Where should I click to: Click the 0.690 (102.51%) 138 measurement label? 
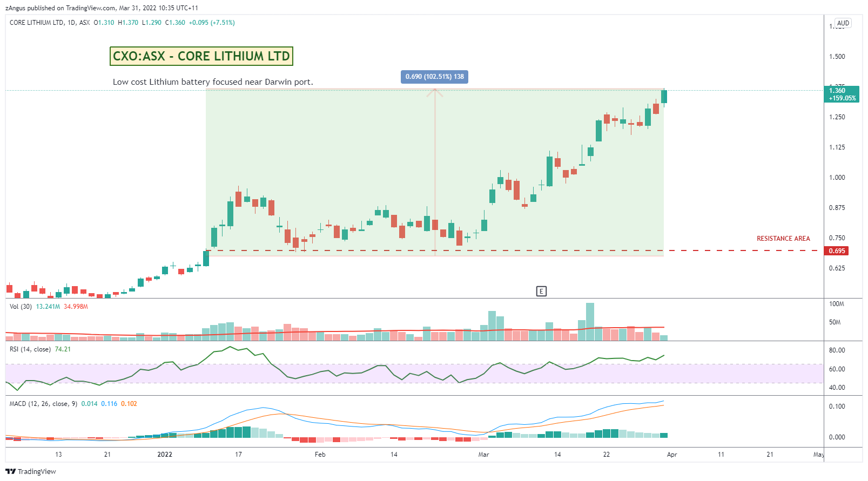point(435,77)
